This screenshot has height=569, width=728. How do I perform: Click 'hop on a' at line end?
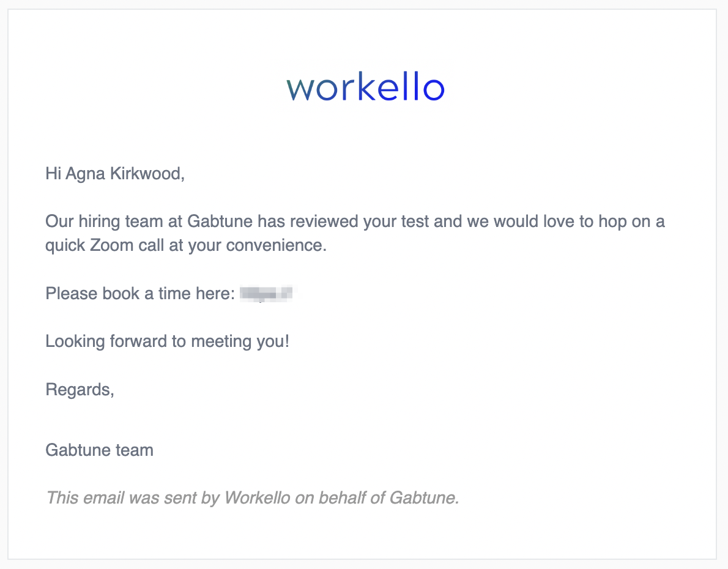point(631,221)
